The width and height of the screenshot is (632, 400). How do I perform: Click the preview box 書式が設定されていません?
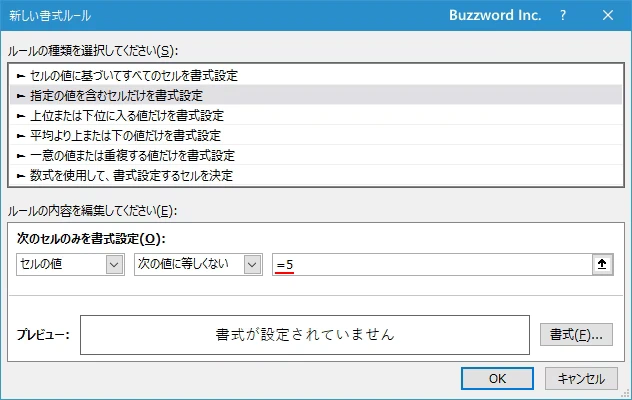click(305, 335)
